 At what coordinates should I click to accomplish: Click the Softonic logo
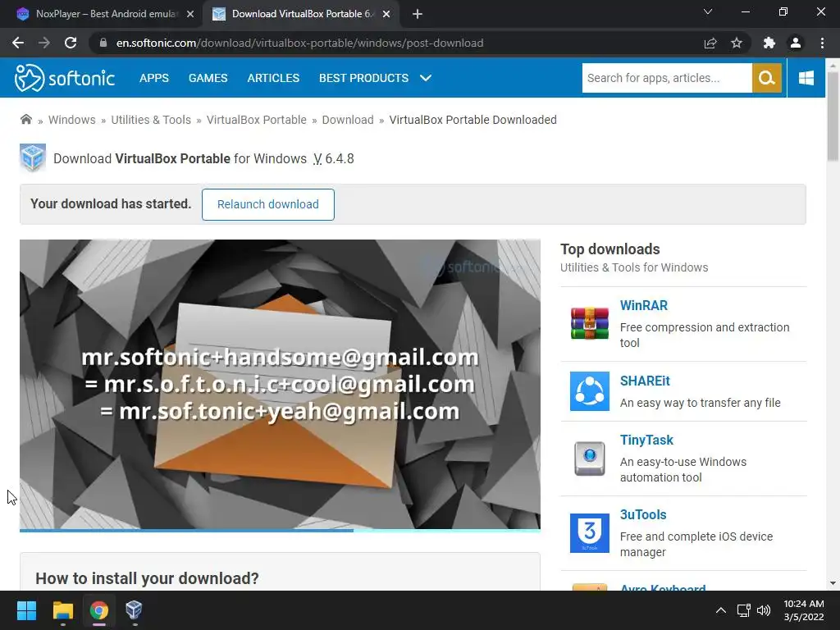pyautogui.click(x=64, y=78)
